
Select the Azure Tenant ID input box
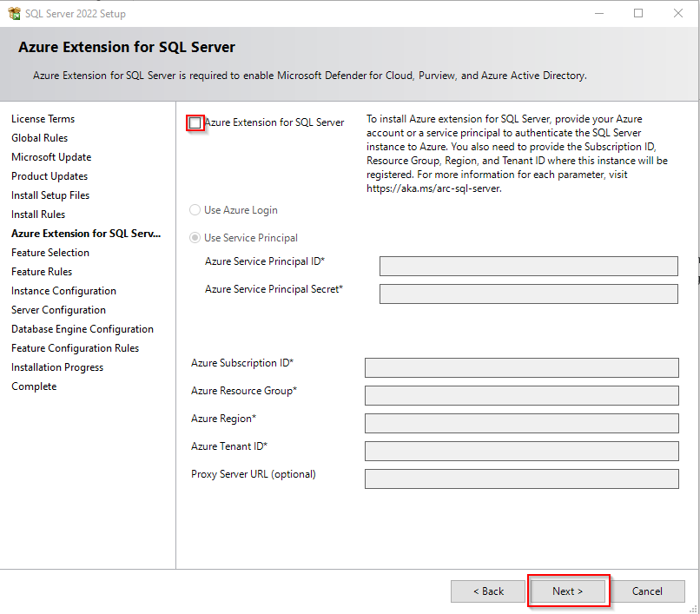click(521, 451)
